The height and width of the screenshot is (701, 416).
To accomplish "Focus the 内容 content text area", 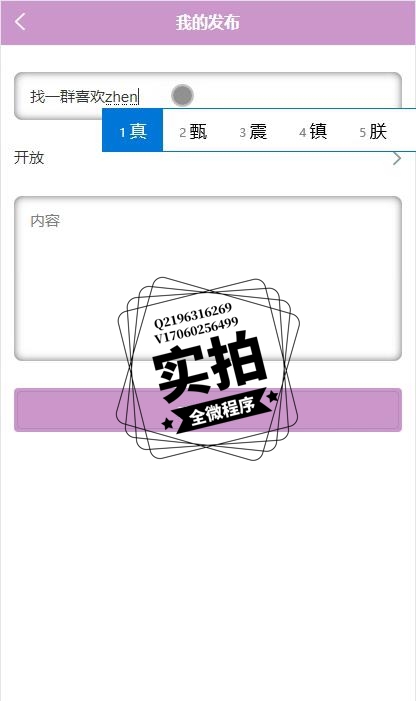I will click(x=208, y=278).
